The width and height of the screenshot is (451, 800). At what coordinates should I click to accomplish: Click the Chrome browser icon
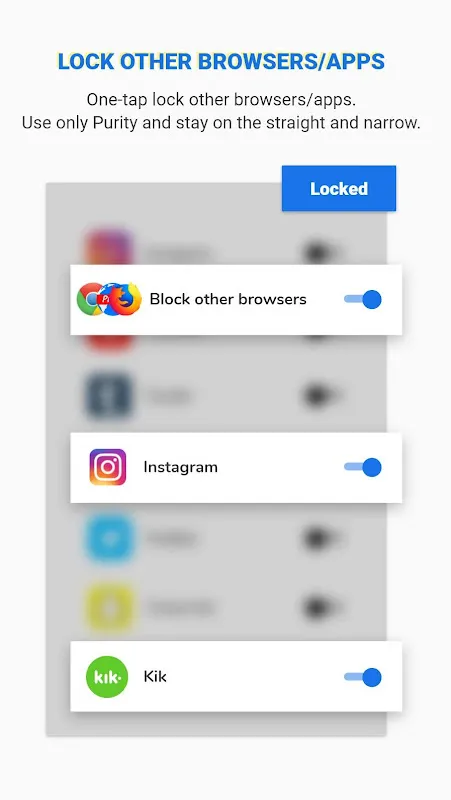coord(91,299)
